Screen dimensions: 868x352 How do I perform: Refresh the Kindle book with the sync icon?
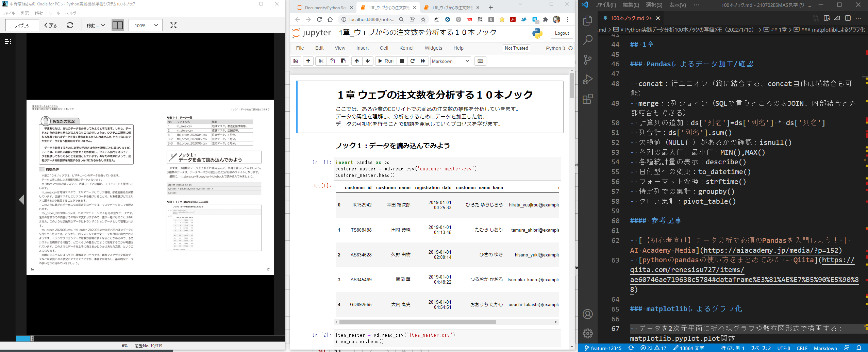tap(70, 25)
